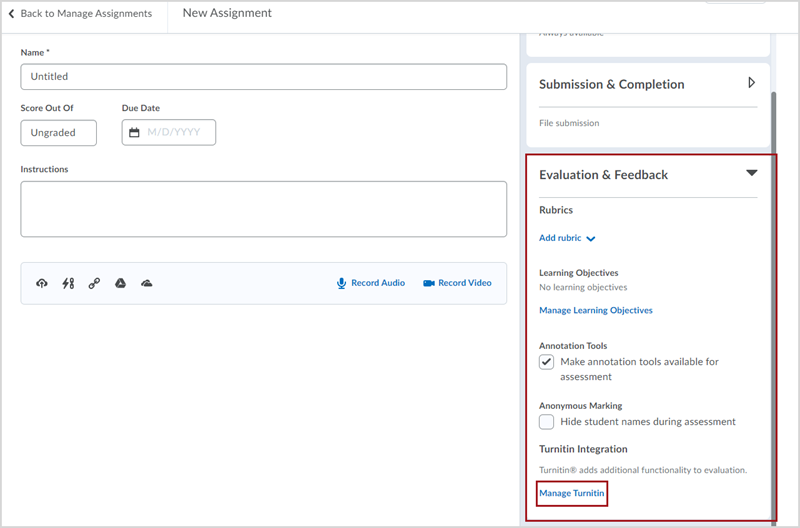
Task: Click the New Assignment page title
Action: (227, 13)
